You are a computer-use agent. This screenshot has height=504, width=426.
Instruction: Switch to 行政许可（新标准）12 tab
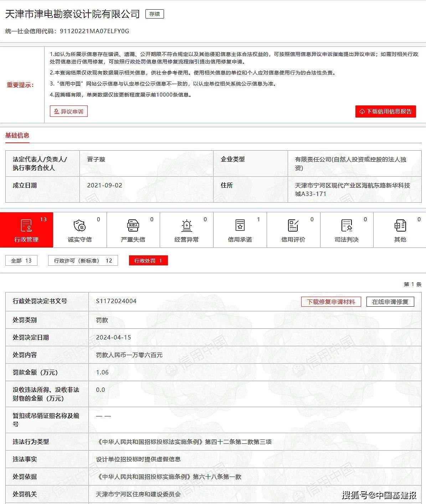pyautogui.click(x=83, y=261)
